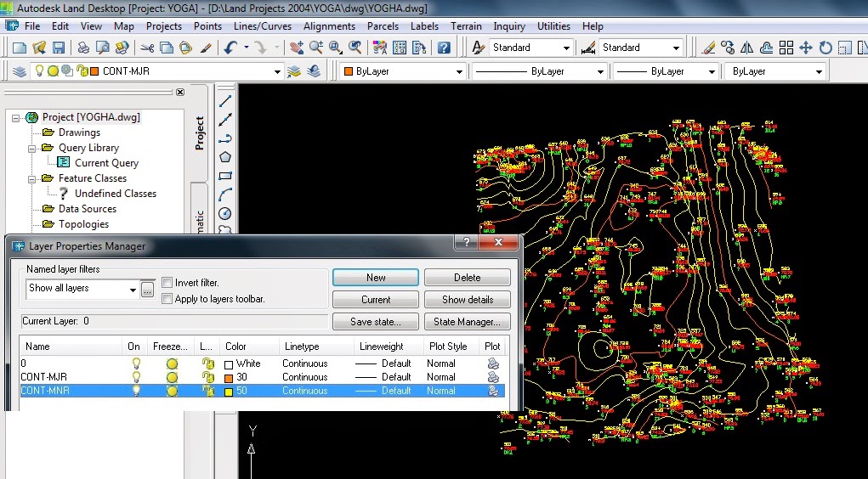This screenshot has height=479, width=868.
Task: Click the Text Style manager icon
Action: point(478,48)
